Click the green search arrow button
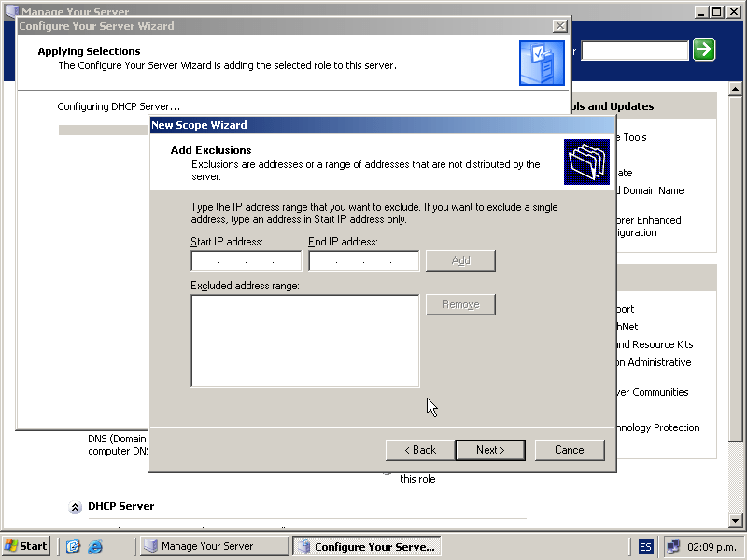 704,50
